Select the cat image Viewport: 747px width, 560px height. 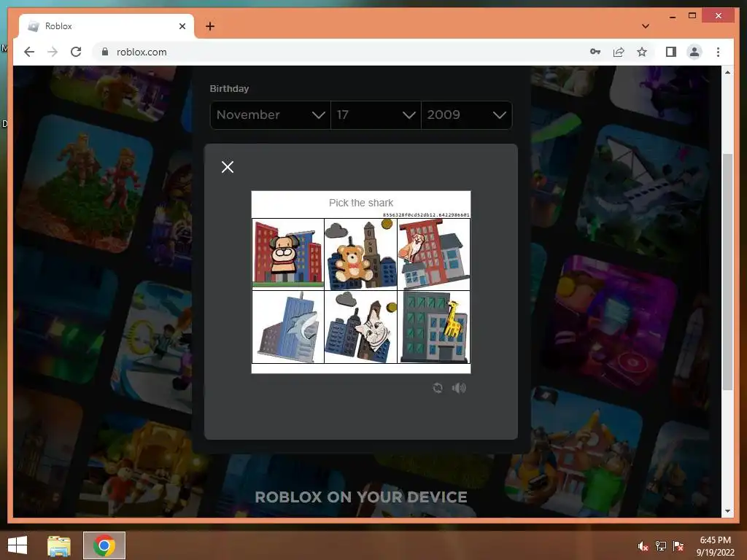click(x=360, y=327)
